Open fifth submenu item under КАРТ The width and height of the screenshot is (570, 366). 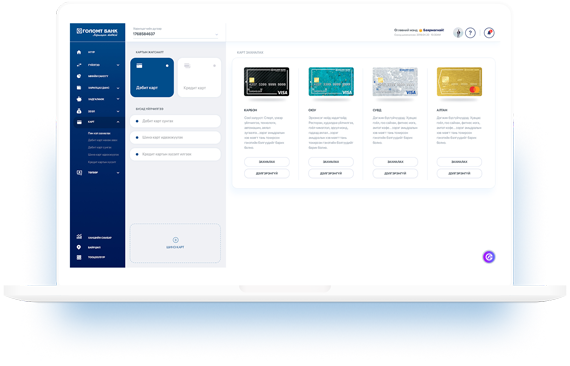[102, 162]
